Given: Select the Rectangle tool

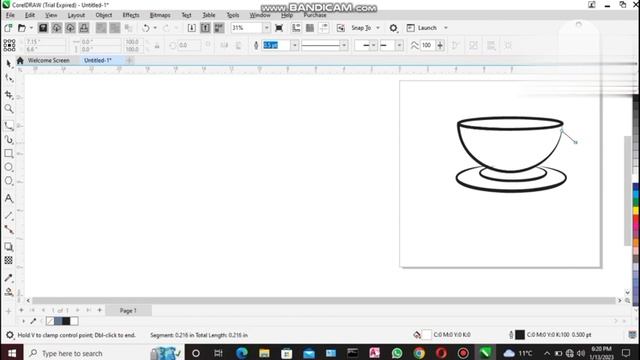Looking at the screenshot, I should point(9,154).
